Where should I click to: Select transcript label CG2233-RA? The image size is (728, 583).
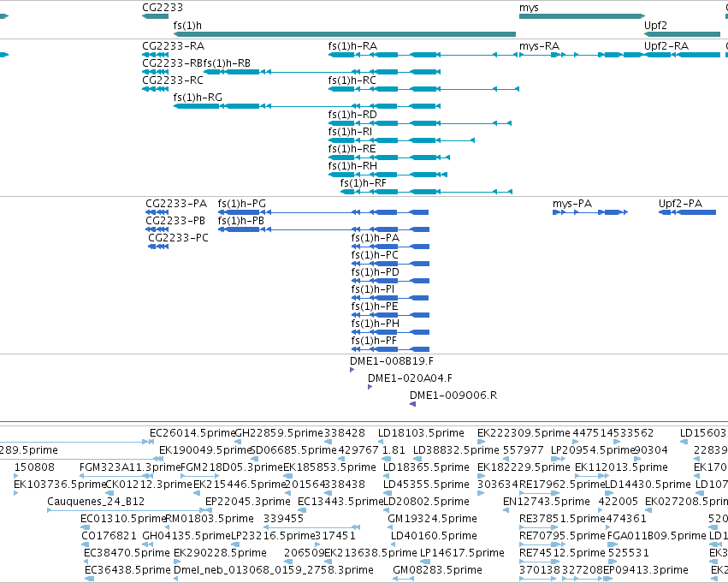coord(173,46)
